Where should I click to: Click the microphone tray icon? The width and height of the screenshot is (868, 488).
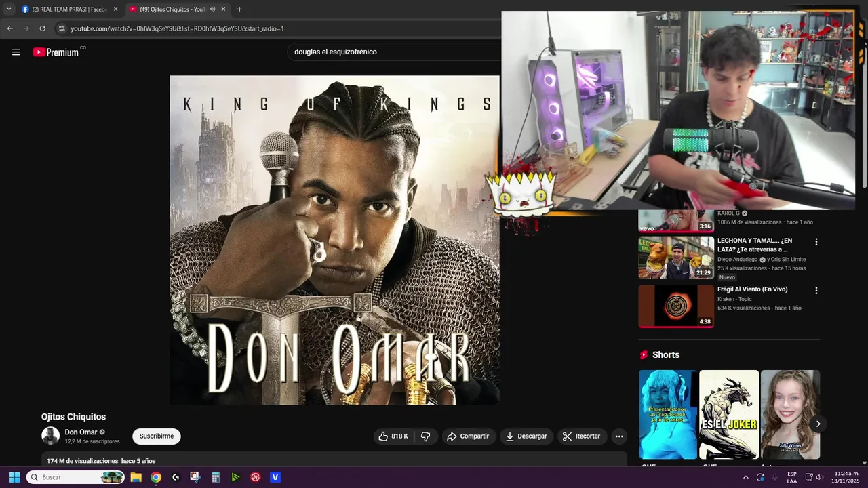pos(774,477)
